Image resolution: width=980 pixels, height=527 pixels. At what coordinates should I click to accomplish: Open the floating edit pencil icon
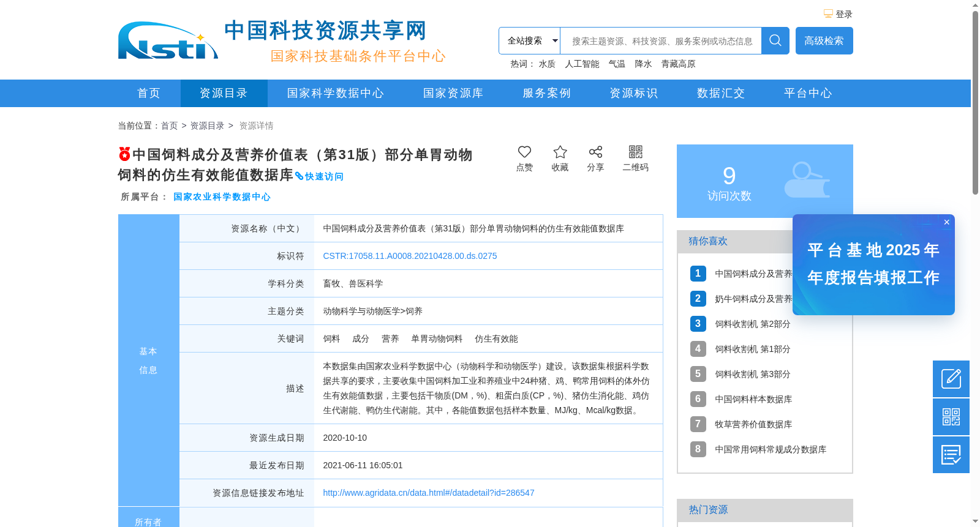click(951, 379)
